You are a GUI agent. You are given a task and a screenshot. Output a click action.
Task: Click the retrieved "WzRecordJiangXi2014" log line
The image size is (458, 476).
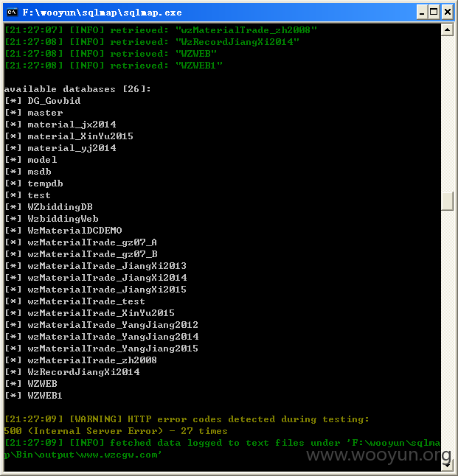click(x=152, y=42)
